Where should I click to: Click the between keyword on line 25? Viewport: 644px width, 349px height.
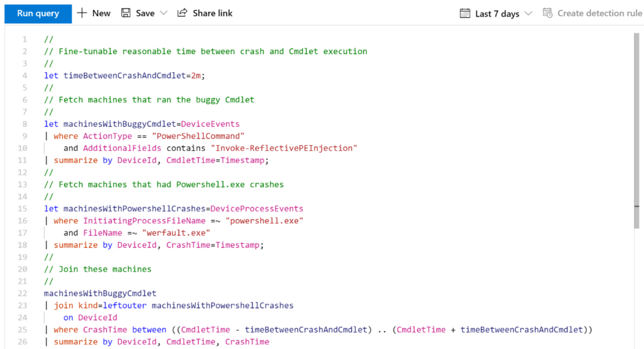[150, 330]
